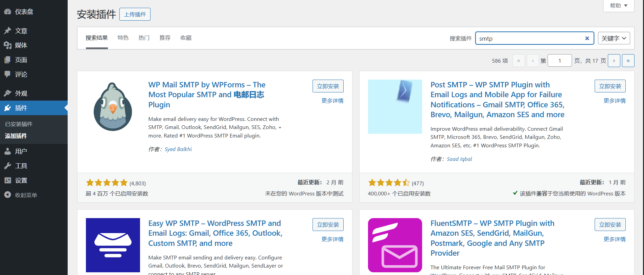644x275 pixels.
Task: Open 更多详情 for FluentSMTP
Action: click(615, 239)
